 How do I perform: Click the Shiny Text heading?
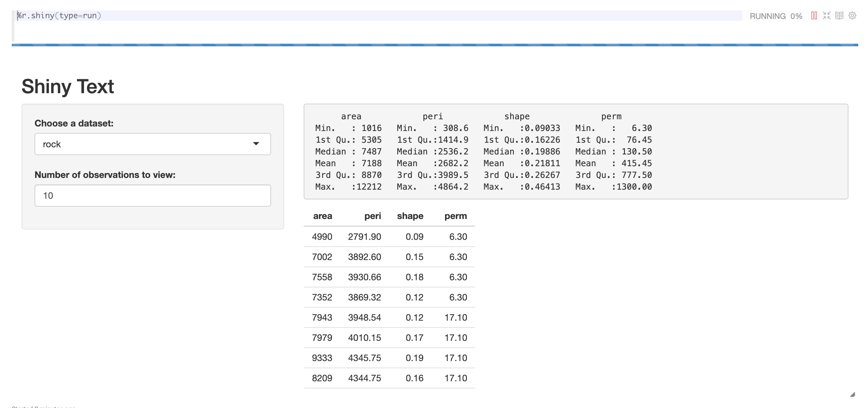coord(68,87)
